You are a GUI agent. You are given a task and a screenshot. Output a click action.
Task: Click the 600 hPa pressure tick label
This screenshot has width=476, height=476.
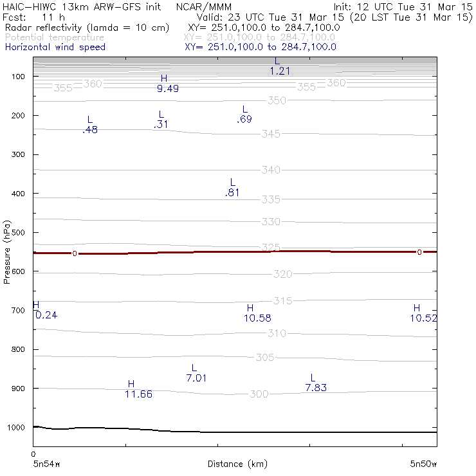18,271
